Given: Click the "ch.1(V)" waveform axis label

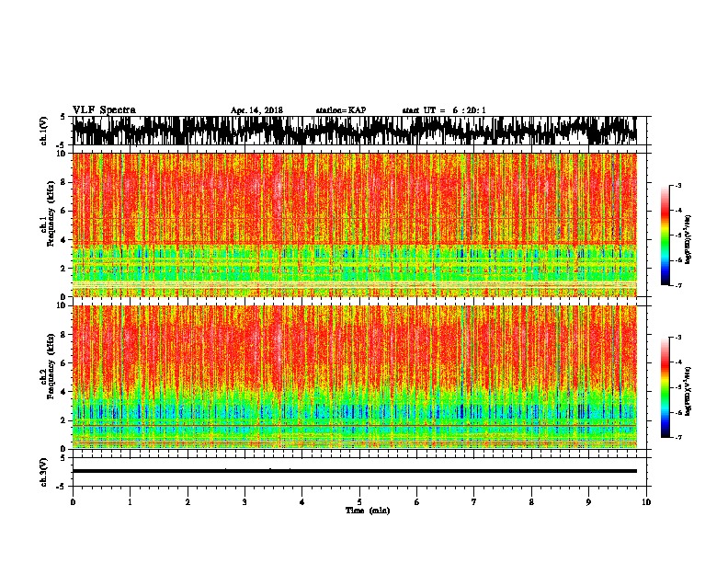Looking at the screenshot, I should coord(44,131).
